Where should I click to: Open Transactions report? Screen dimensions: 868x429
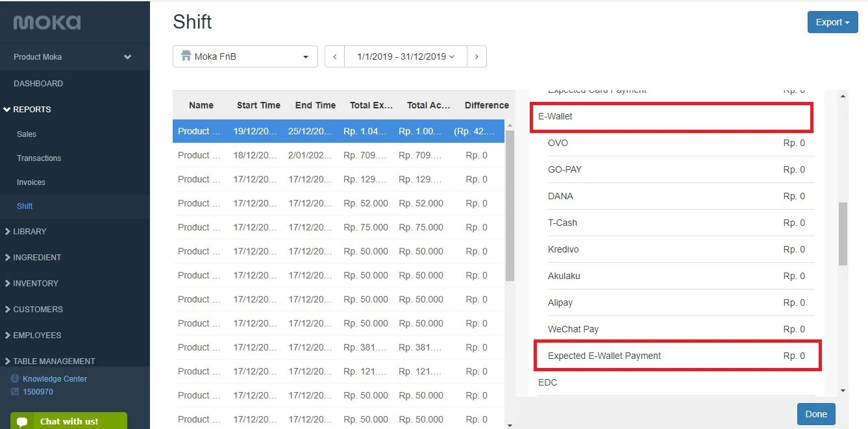(x=39, y=158)
